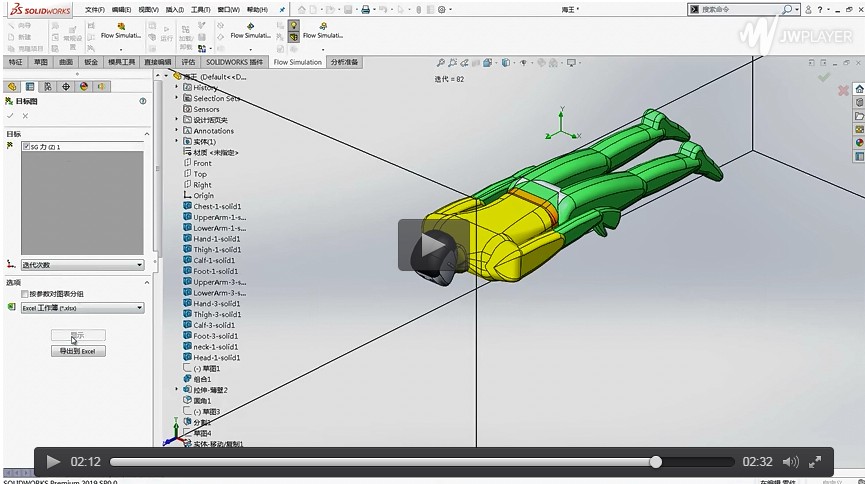Open the Excel 工作簿 (*.xlsx) format dropdown
The image size is (865, 484).
(x=82, y=308)
